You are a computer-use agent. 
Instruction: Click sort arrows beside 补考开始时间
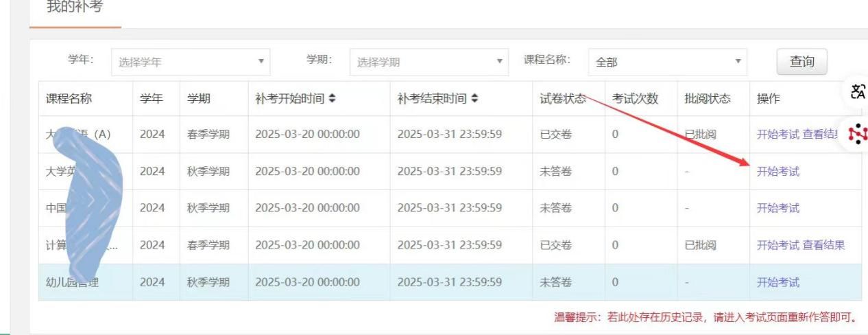point(333,99)
